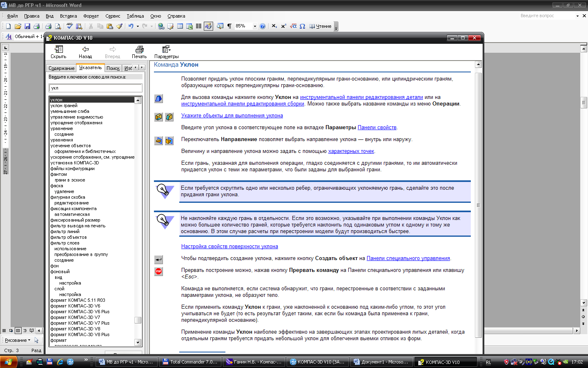Launch Internet Explorer from quick launch
This screenshot has height=368, width=588.
[x=60, y=362]
